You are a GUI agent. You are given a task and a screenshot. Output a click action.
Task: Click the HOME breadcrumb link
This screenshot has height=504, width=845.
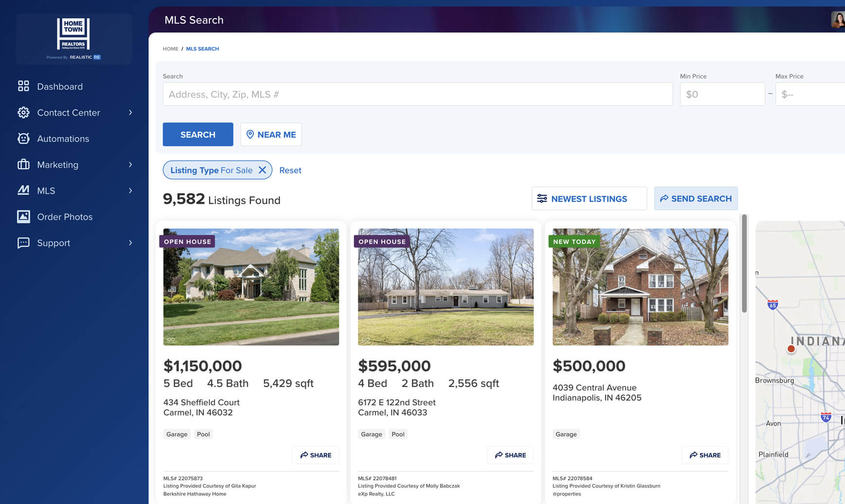tap(171, 49)
